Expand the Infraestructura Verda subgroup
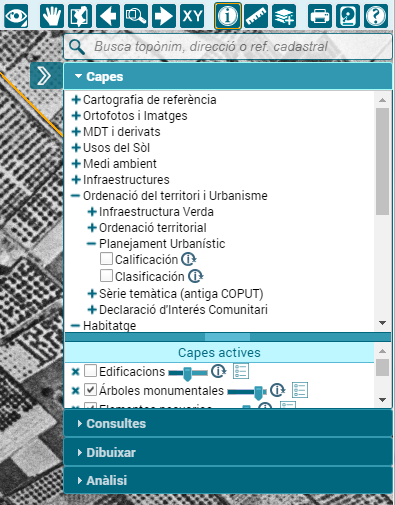Image resolution: width=395 pixels, height=505 pixels. click(92, 212)
